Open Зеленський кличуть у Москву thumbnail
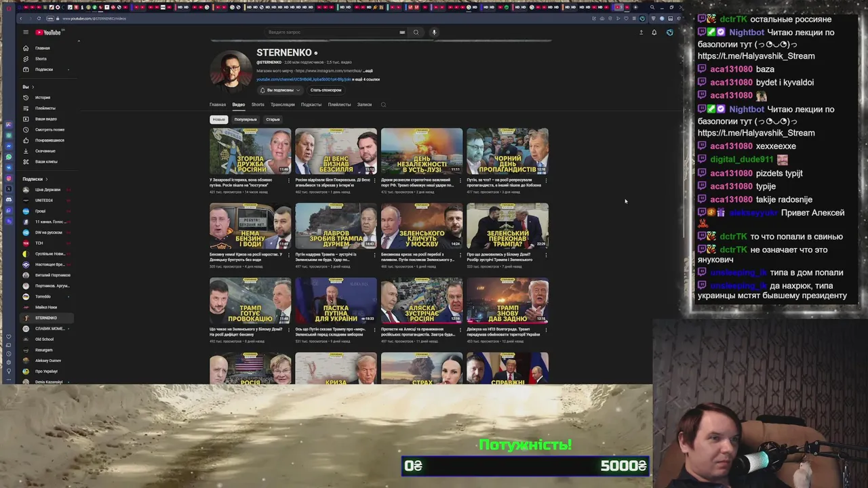The height and width of the screenshot is (488, 868). (x=422, y=226)
